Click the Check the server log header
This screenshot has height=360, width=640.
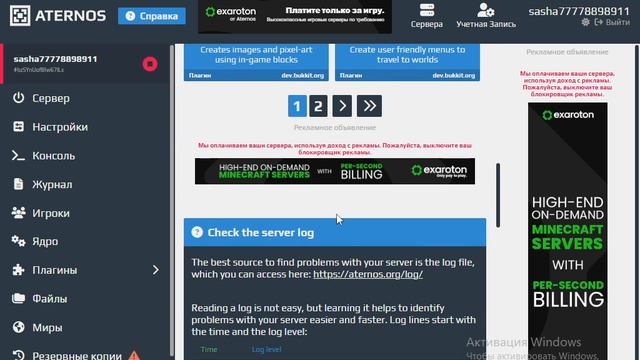click(x=335, y=232)
